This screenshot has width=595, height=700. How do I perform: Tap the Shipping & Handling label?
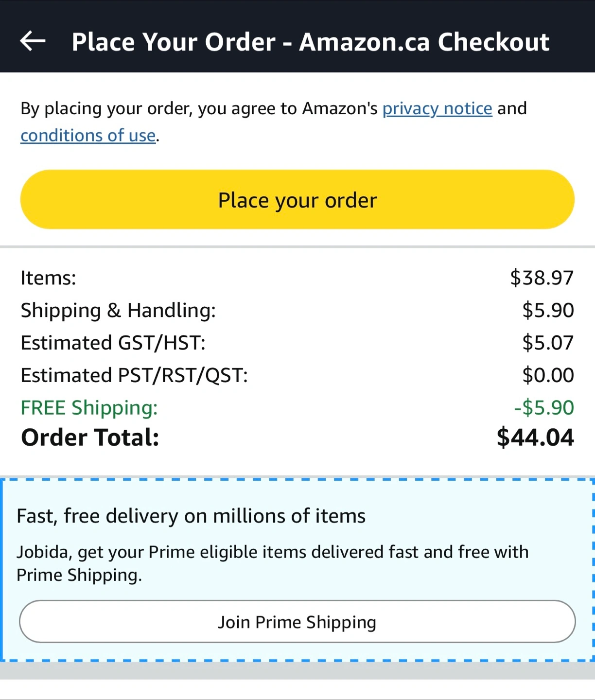click(x=118, y=310)
